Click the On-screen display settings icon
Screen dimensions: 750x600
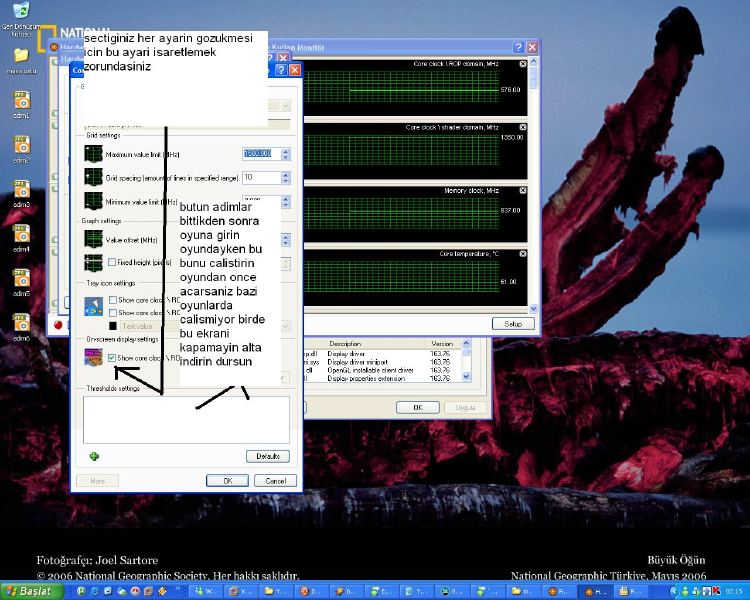click(93, 357)
